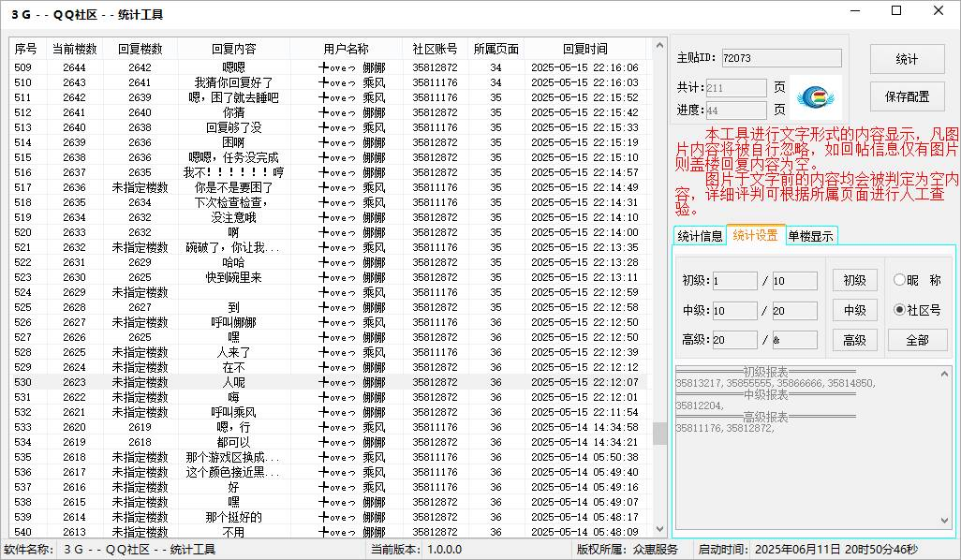Click the 用户名称 column header
Viewport: 961px width, 560px height.
click(x=347, y=49)
